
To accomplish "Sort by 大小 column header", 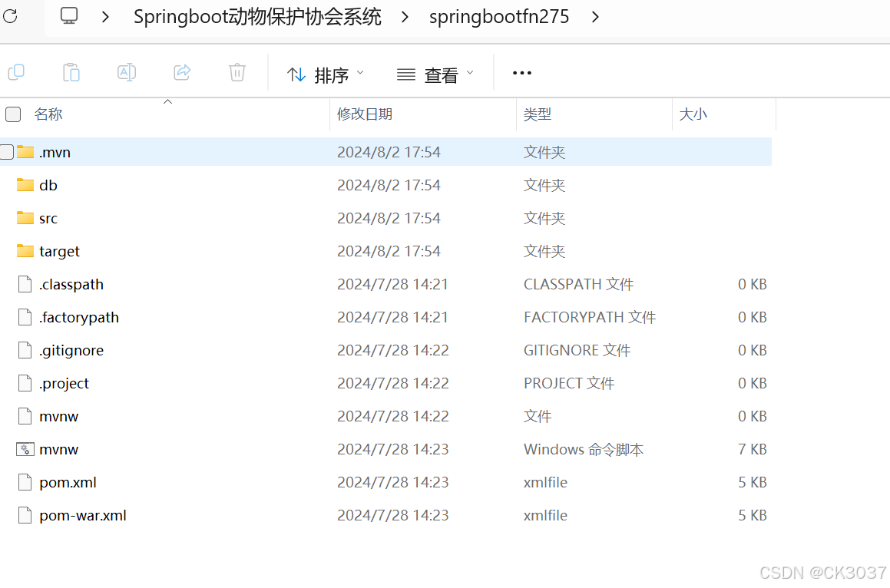I will 693,114.
